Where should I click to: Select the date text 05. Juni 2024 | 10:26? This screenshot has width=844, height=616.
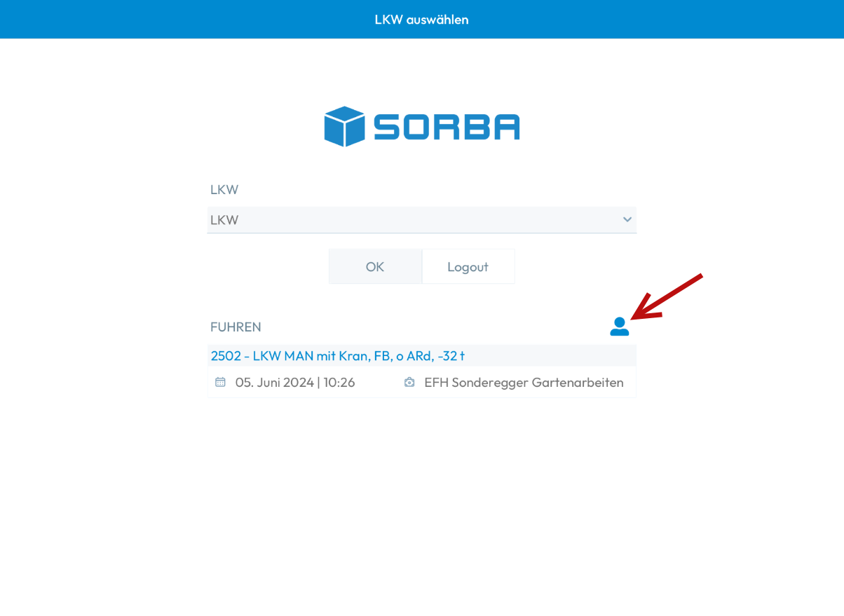tap(295, 383)
